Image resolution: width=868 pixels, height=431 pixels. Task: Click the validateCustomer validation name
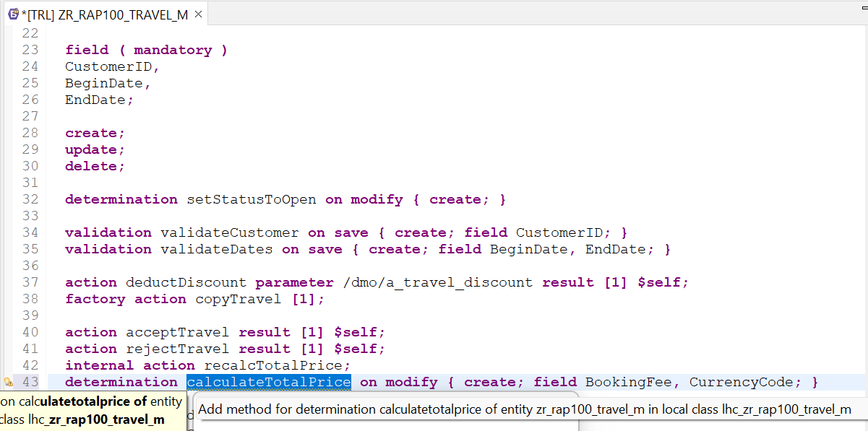(229, 232)
